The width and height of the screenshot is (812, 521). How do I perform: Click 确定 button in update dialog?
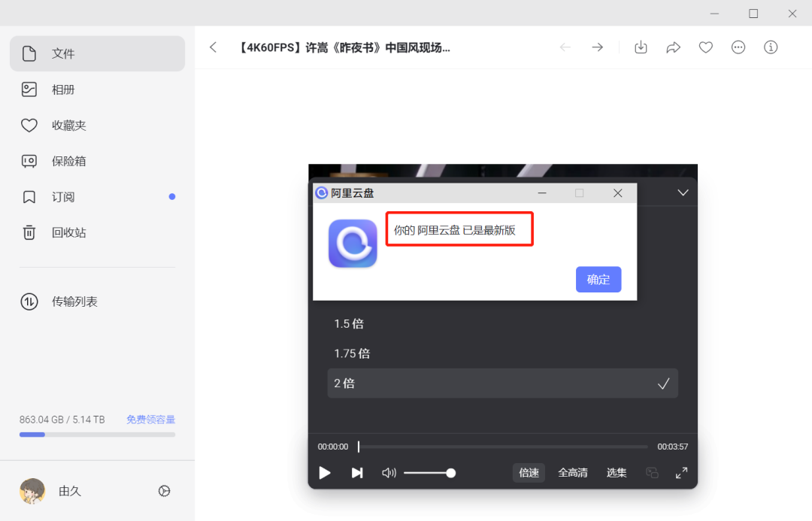598,280
